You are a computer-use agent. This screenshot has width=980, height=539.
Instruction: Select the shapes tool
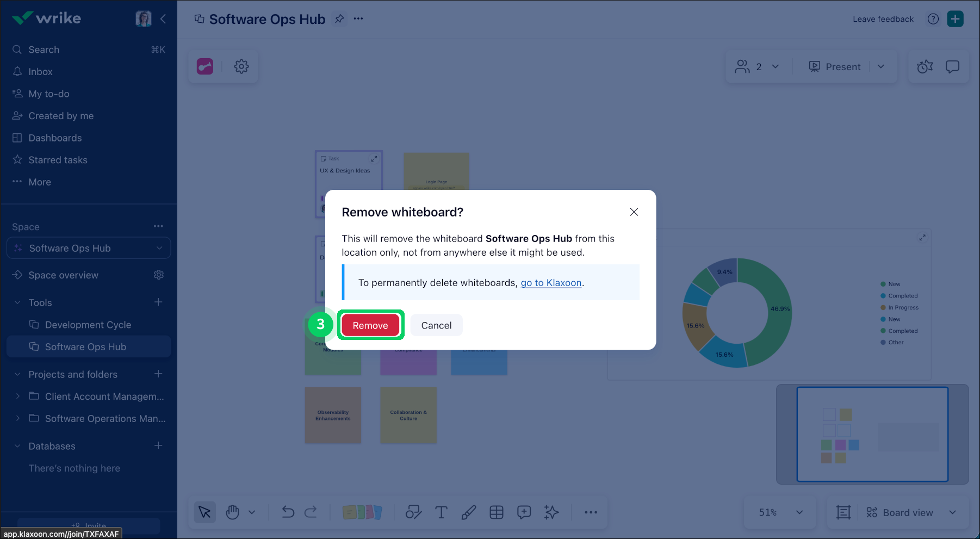click(x=413, y=512)
